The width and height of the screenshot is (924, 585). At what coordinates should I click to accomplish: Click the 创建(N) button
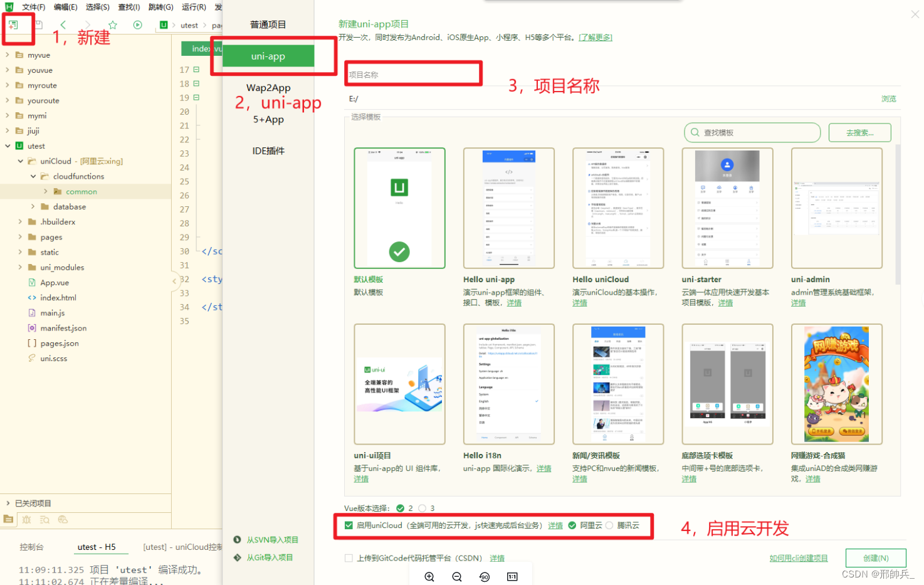point(876,558)
